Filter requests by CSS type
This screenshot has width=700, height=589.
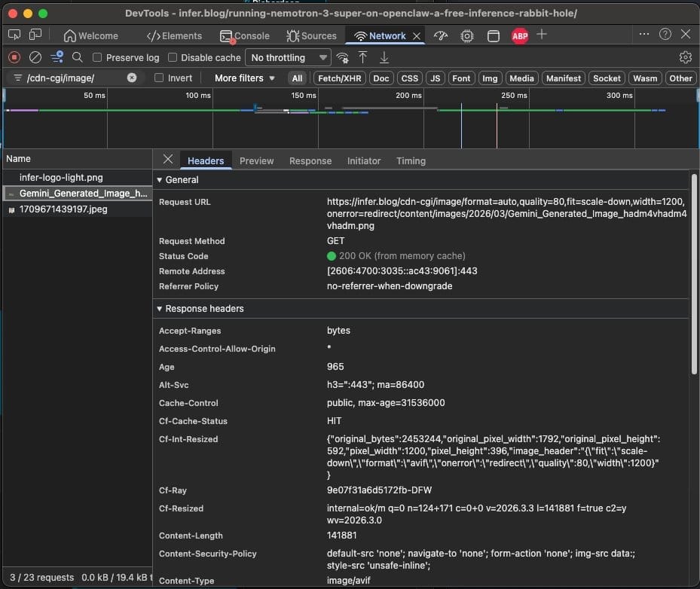pos(409,78)
